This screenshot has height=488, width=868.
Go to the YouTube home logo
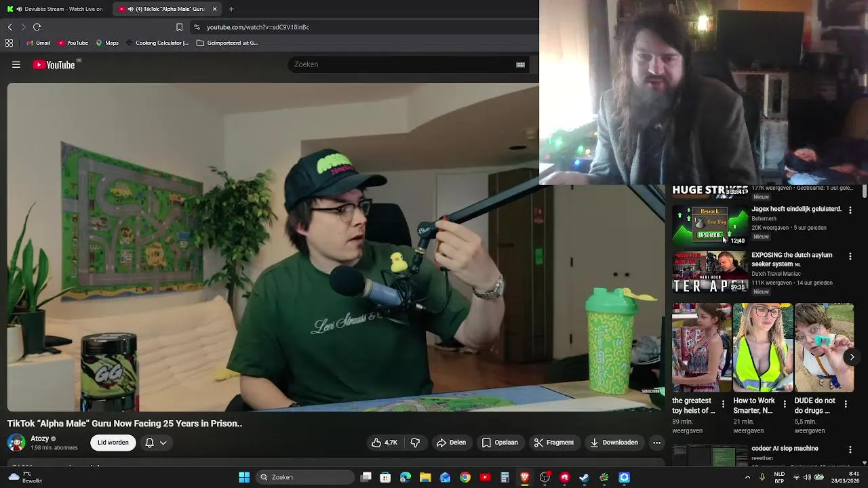click(54, 65)
